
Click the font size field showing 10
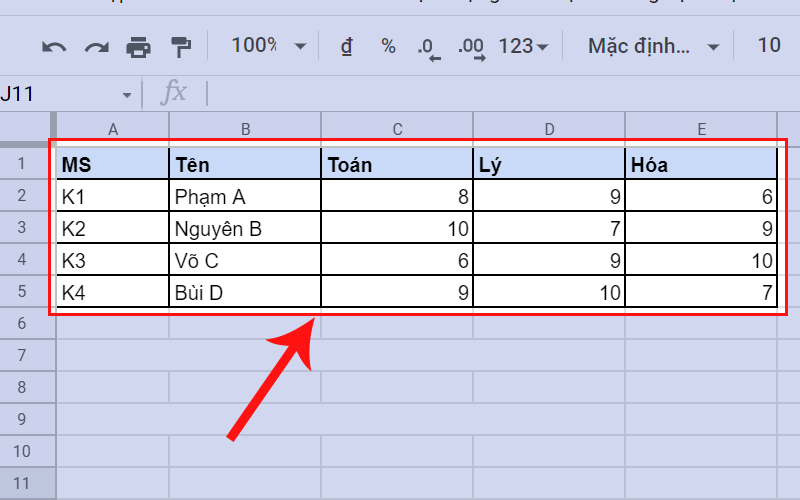[768, 45]
